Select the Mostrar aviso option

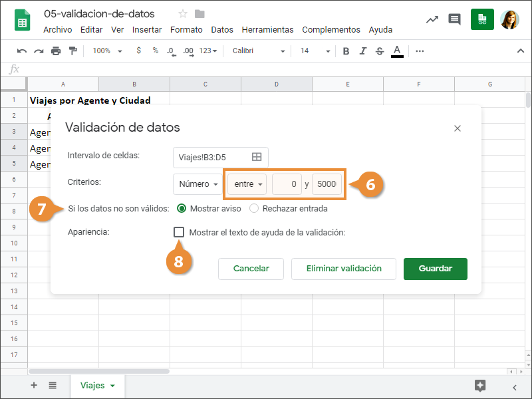coord(182,208)
